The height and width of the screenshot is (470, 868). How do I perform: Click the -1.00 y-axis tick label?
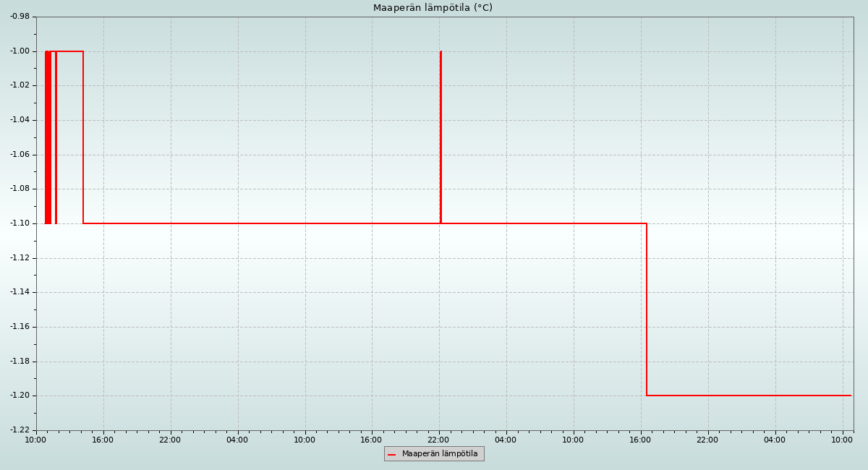click(x=20, y=51)
